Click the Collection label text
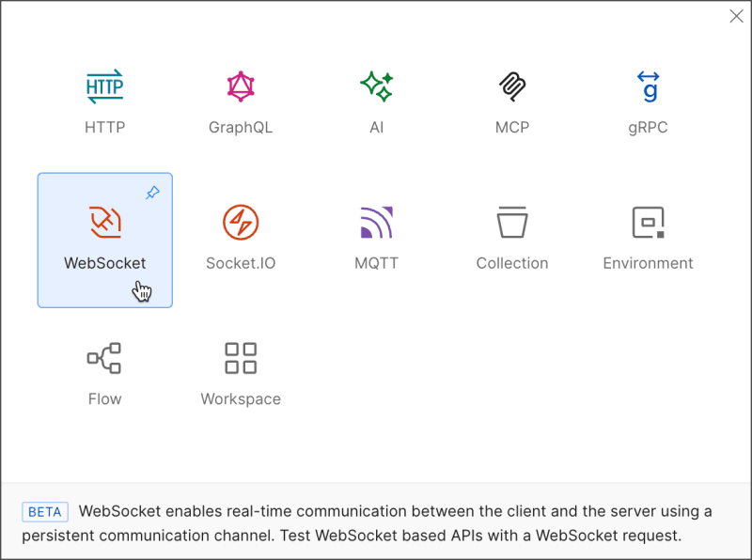This screenshot has width=752, height=560. [512, 263]
